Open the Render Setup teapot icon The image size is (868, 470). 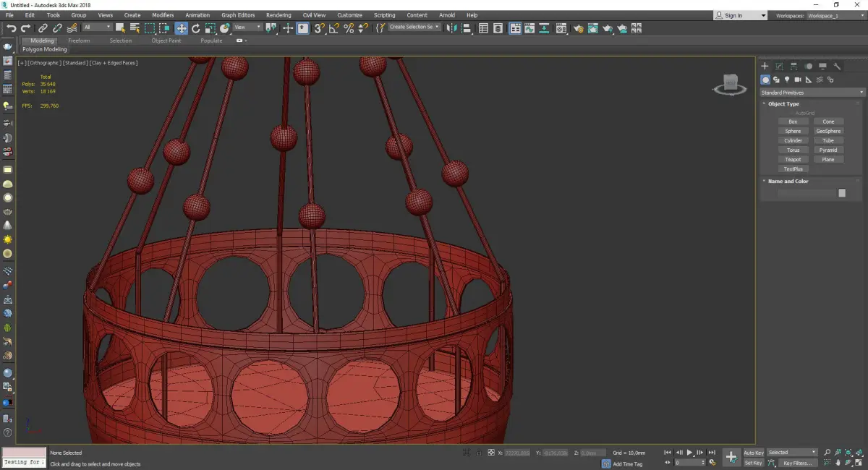(578, 28)
